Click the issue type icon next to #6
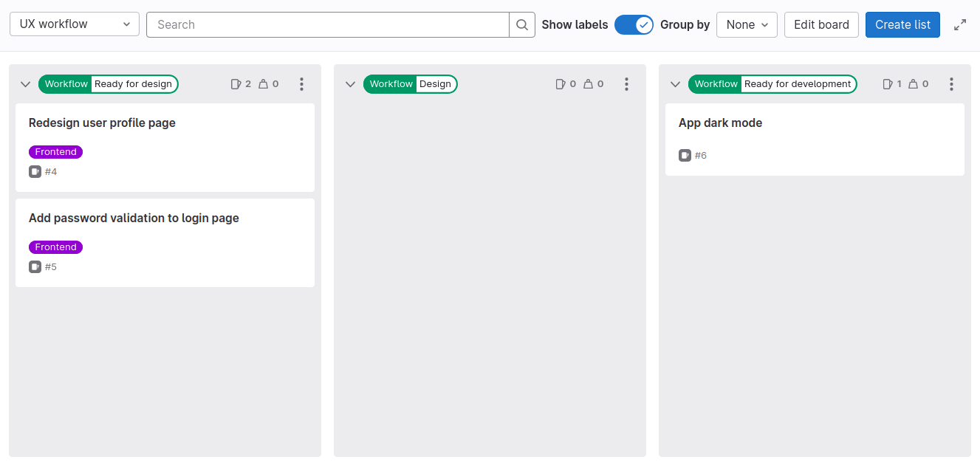 tap(684, 155)
